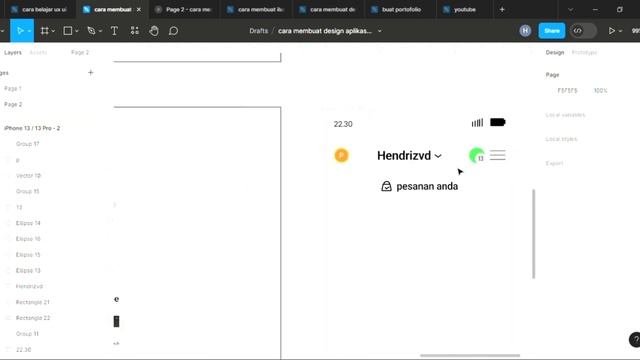Screen dimensions: 640x360
Task: Open the Resources components tool
Action: tap(134, 31)
